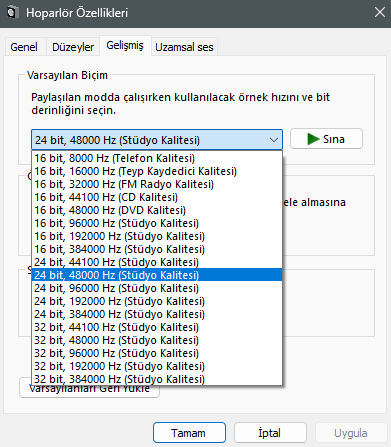Switch to the Genel tab
The image size is (391, 447).
tap(24, 47)
